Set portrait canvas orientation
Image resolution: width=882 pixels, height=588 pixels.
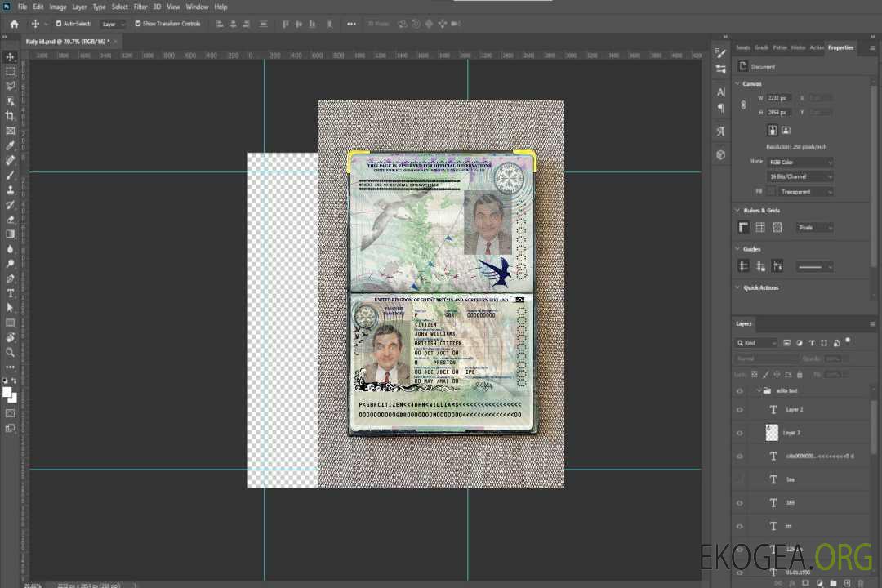[773, 131]
